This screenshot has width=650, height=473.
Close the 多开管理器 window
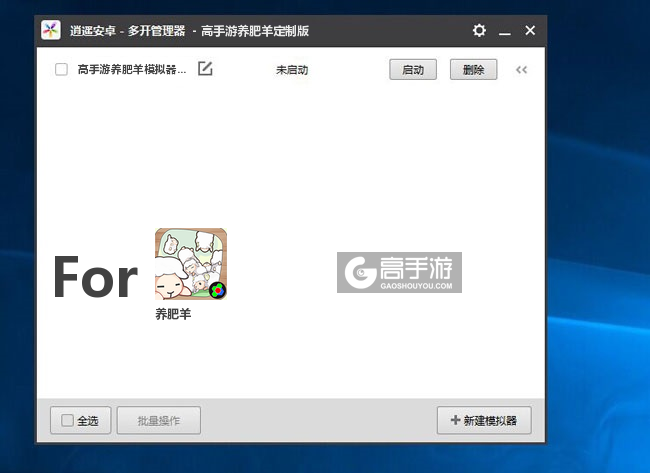click(x=530, y=30)
